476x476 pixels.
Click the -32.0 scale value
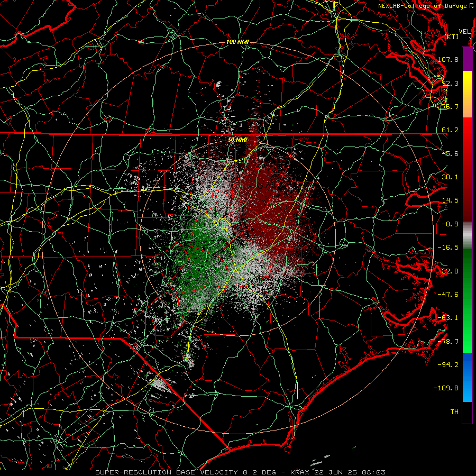tap(448, 271)
